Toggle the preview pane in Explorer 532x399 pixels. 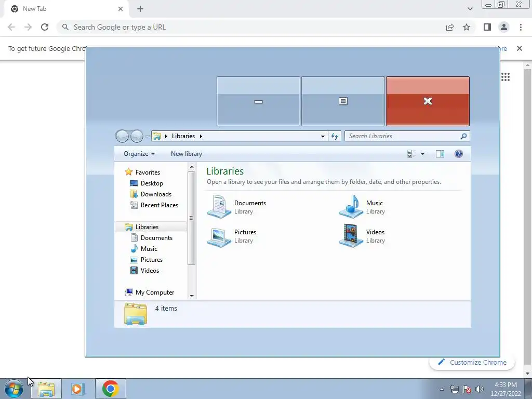pyautogui.click(x=440, y=154)
